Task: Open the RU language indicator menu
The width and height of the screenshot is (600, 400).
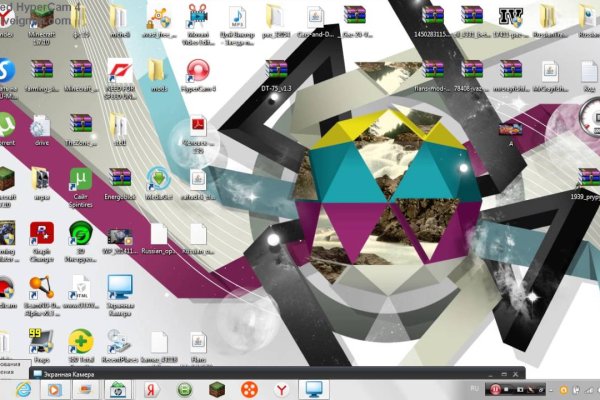Action: point(474,387)
